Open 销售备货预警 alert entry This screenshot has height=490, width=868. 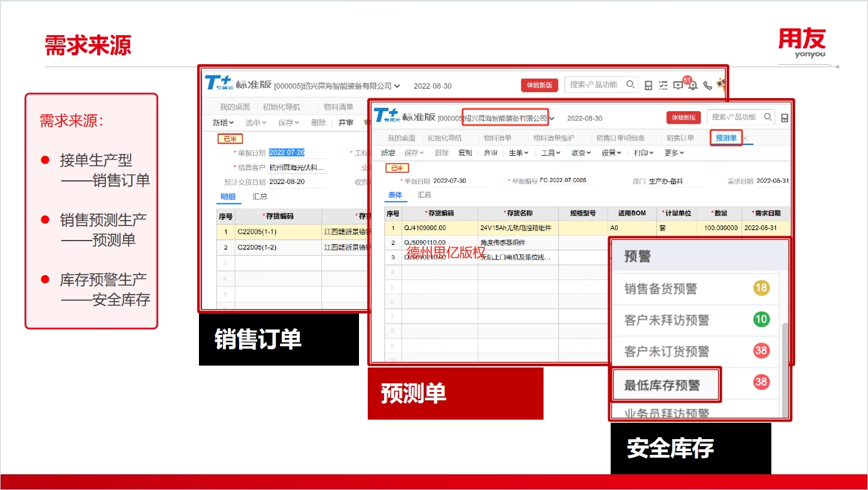[660, 289]
